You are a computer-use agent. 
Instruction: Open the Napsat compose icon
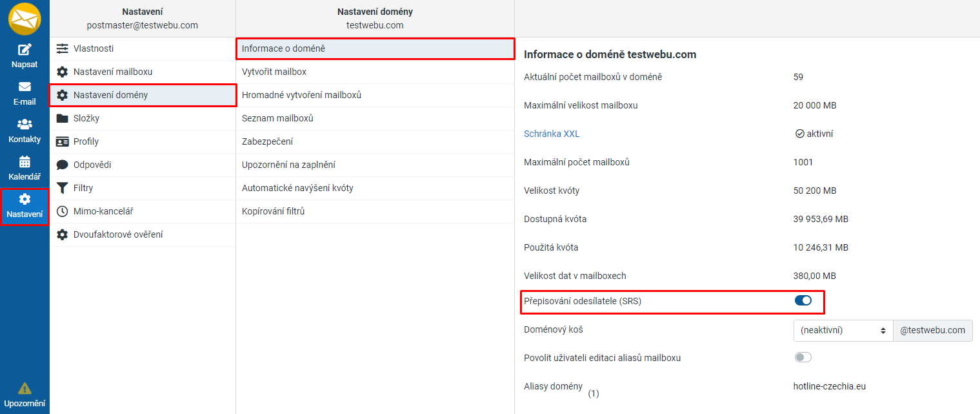tap(25, 50)
